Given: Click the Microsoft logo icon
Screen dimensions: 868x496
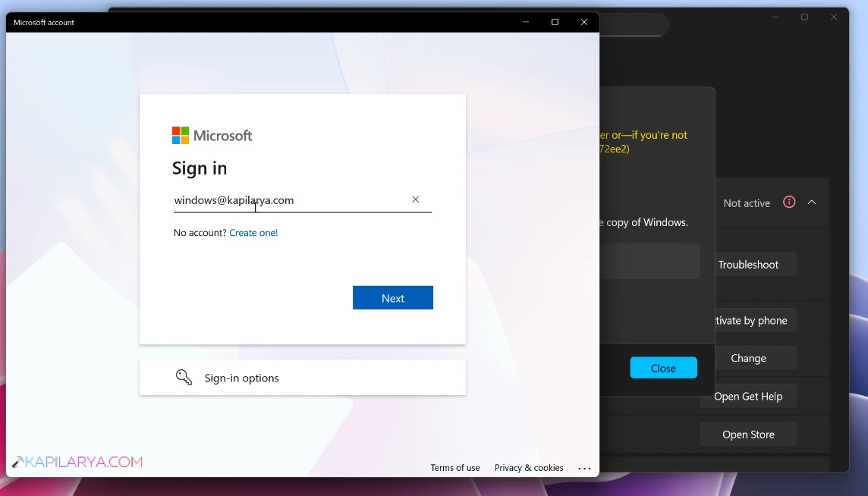Looking at the screenshot, I should pos(182,134).
